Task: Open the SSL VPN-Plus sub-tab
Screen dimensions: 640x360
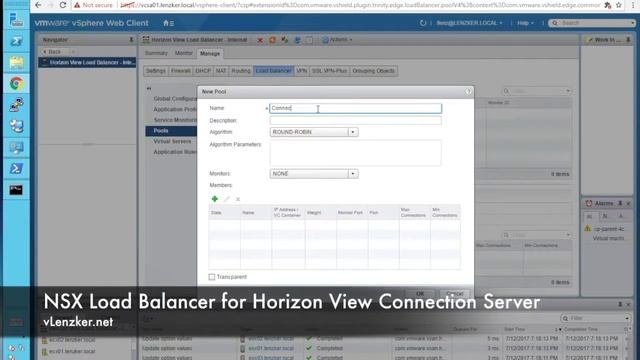Action: pyautogui.click(x=329, y=71)
